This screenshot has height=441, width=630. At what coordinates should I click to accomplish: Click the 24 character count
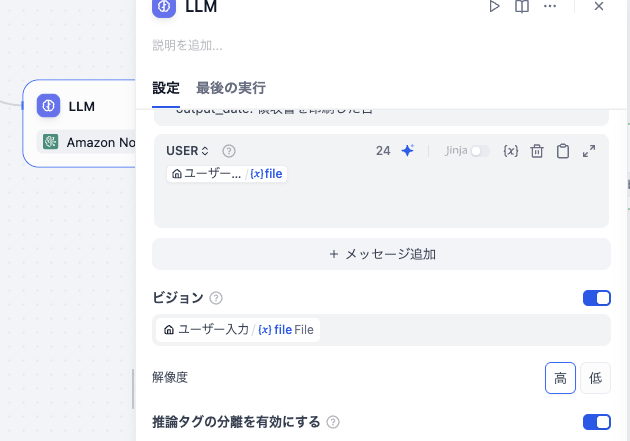click(383, 151)
